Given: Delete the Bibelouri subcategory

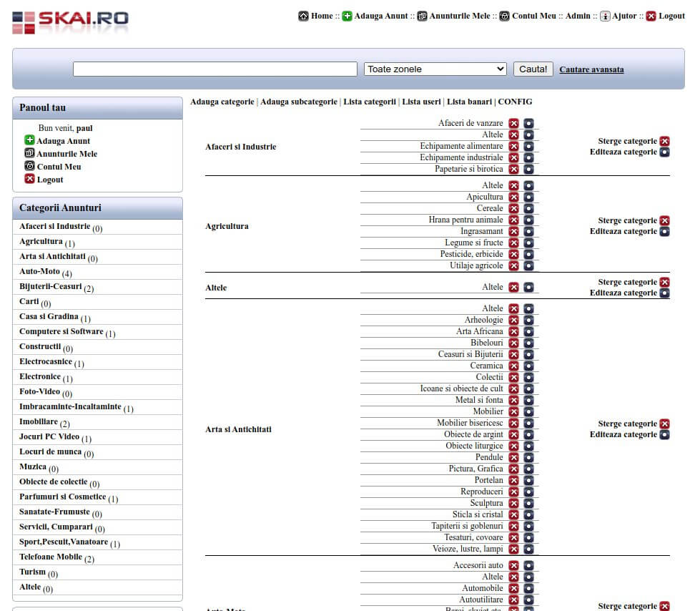Looking at the screenshot, I should pyautogui.click(x=514, y=343).
